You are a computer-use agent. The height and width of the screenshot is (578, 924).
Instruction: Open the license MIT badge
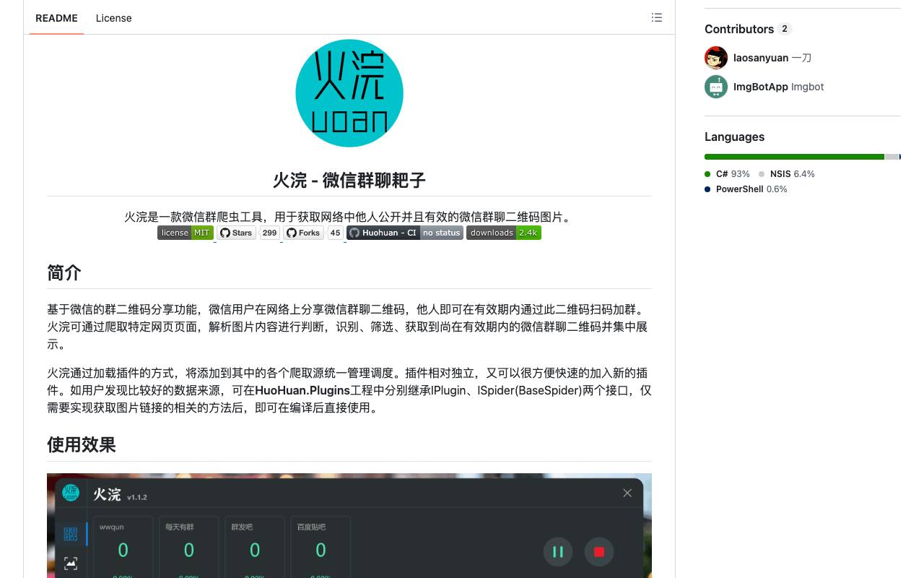coord(186,233)
